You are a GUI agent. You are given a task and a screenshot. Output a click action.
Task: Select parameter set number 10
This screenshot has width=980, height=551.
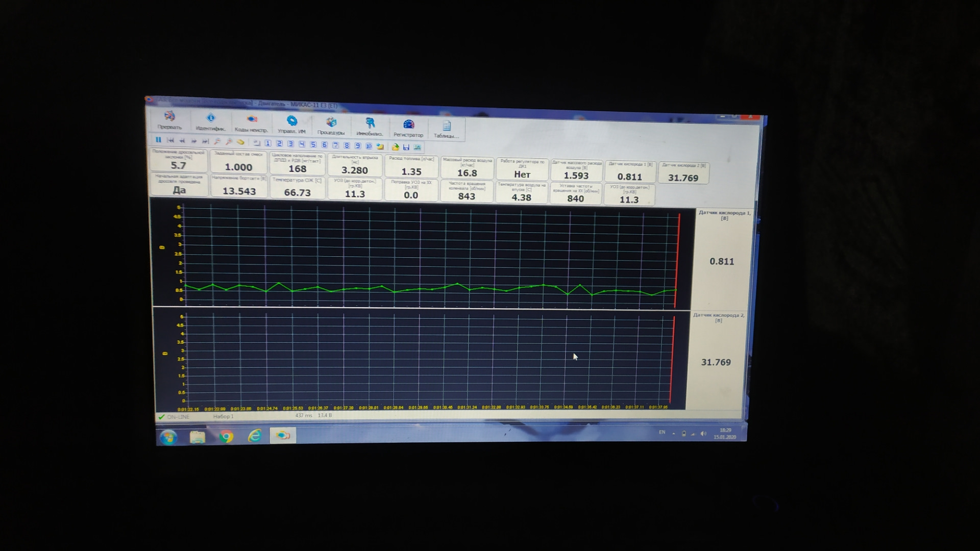coord(369,146)
